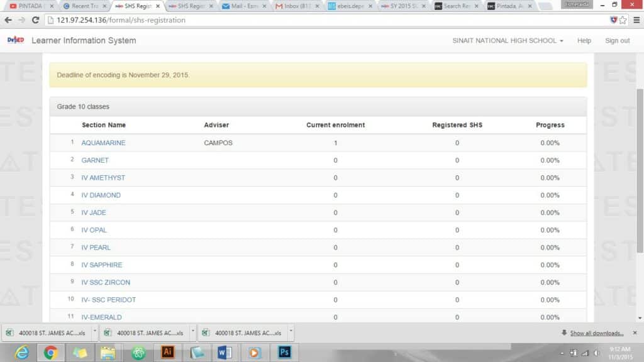This screenshot has width=644, height=362.
Task: Open the Chrome hamburger menu
Action: (x=636, y=20)
